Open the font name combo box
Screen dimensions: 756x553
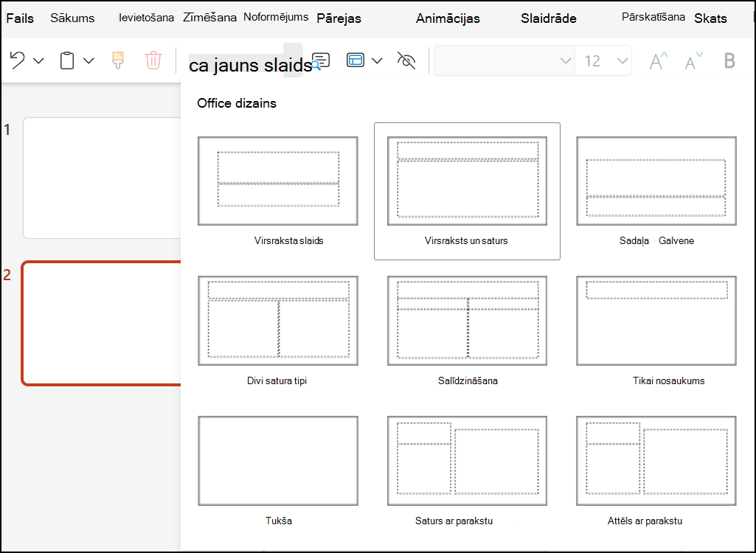point(504,60)
